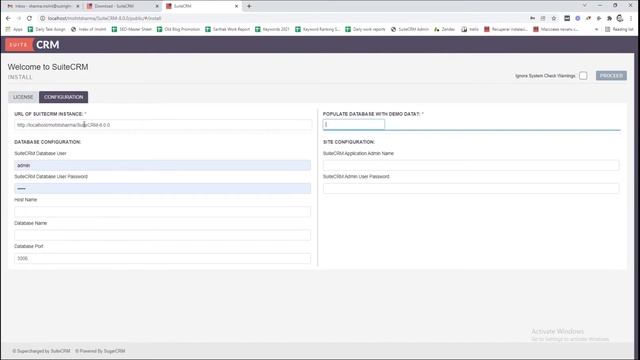Click the SuiteCRM Database User field
Image resolution: width=640 pixels, height=360 pixels.
(162, 165)
